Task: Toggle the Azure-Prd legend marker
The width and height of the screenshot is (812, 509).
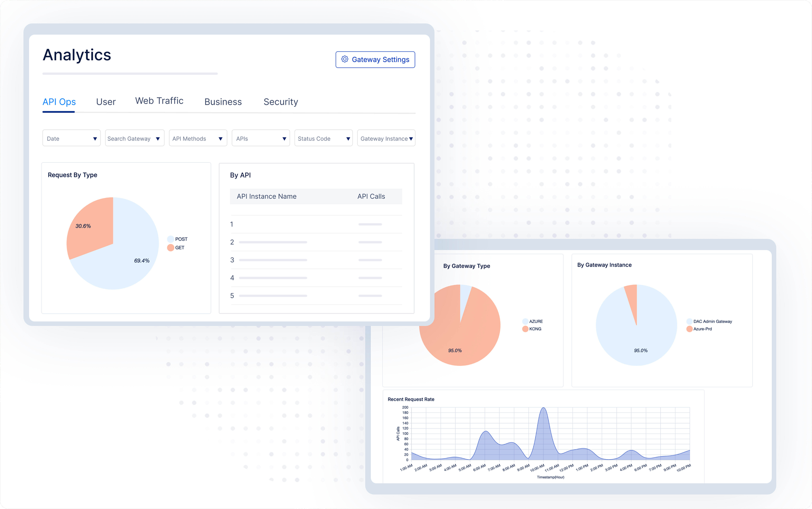Action: [689, 329]
